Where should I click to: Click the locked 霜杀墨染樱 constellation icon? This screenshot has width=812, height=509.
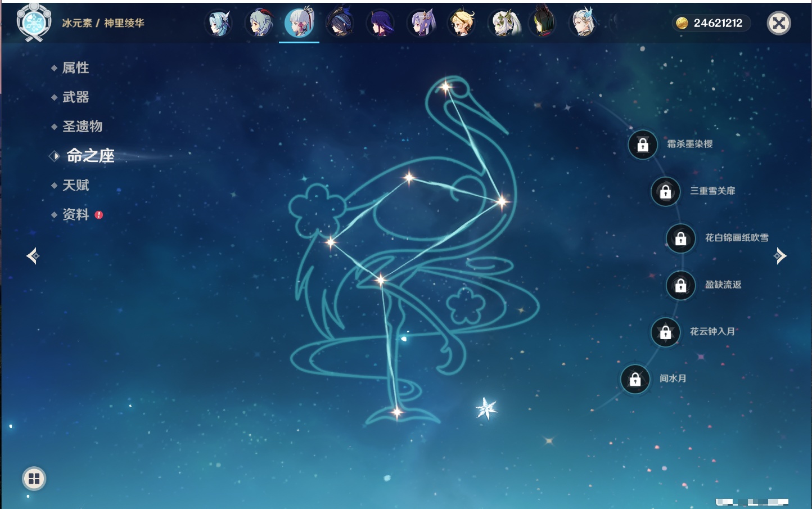click(643, 145)
